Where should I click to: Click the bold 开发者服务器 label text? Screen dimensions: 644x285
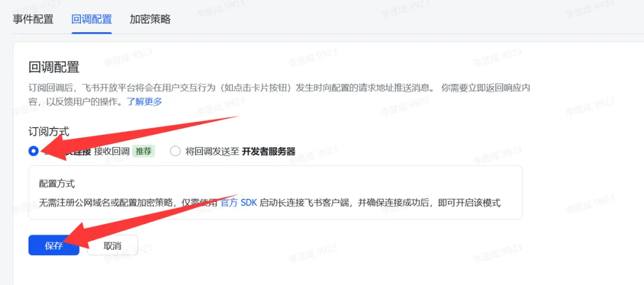point(268,151)
